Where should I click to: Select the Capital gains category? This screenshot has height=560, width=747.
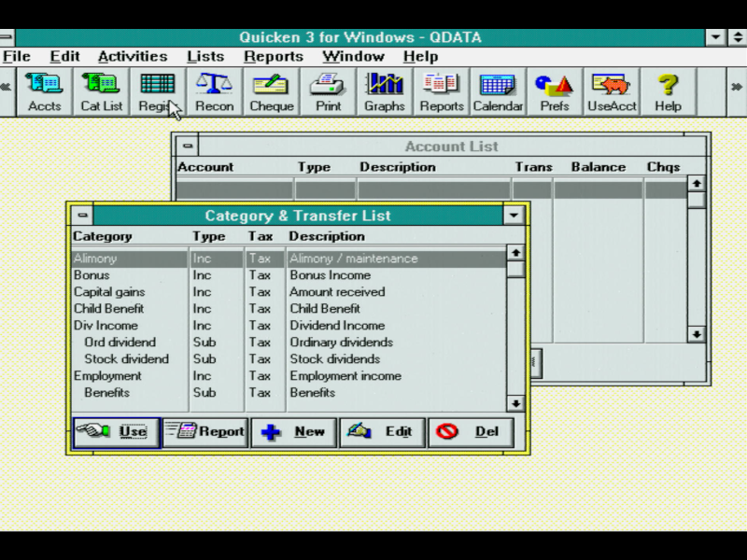coord(289,292)
